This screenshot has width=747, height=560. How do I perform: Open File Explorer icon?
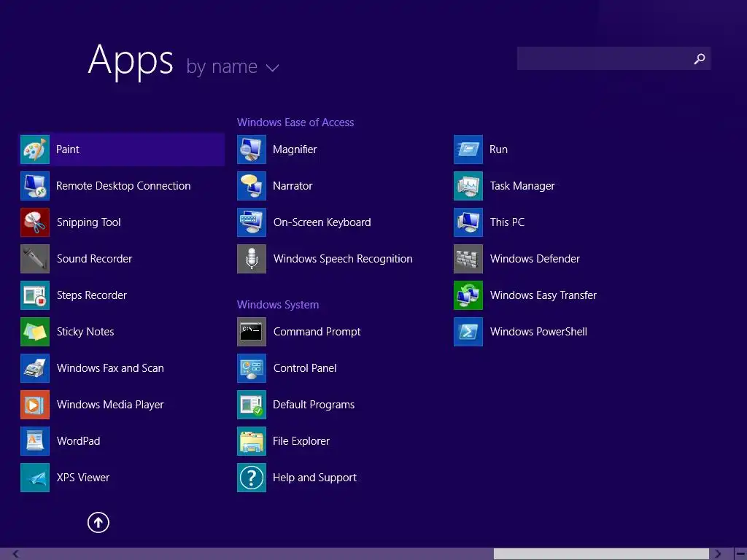[252, 441]
